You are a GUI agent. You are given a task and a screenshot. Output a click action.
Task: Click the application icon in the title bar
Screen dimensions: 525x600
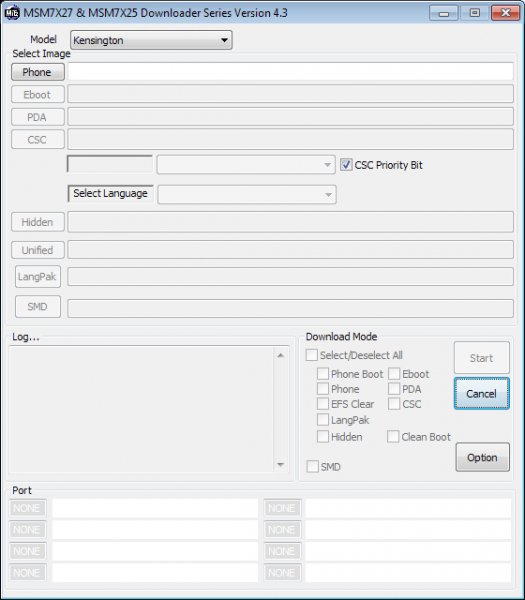coord(12,13)
